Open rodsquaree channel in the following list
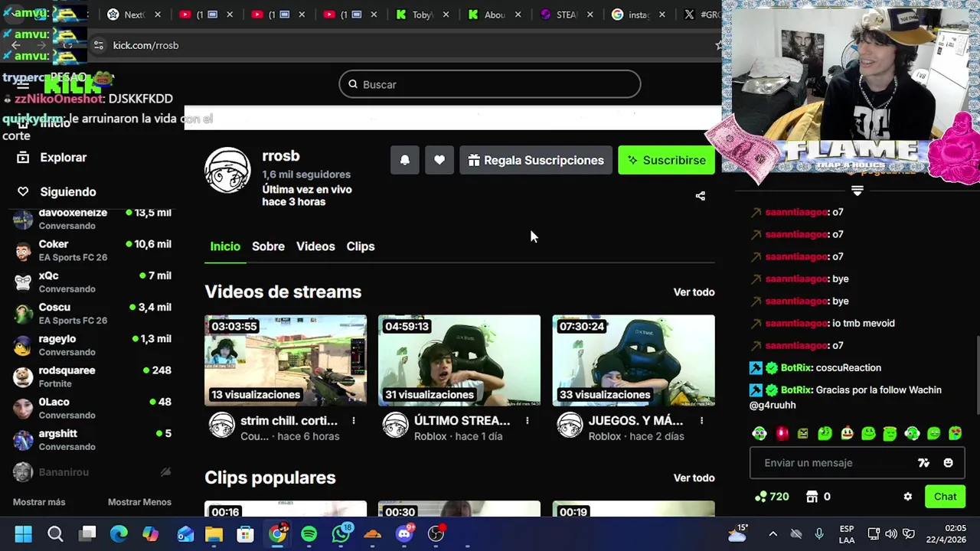The image size is (980, 551). (x=93, y=377)
